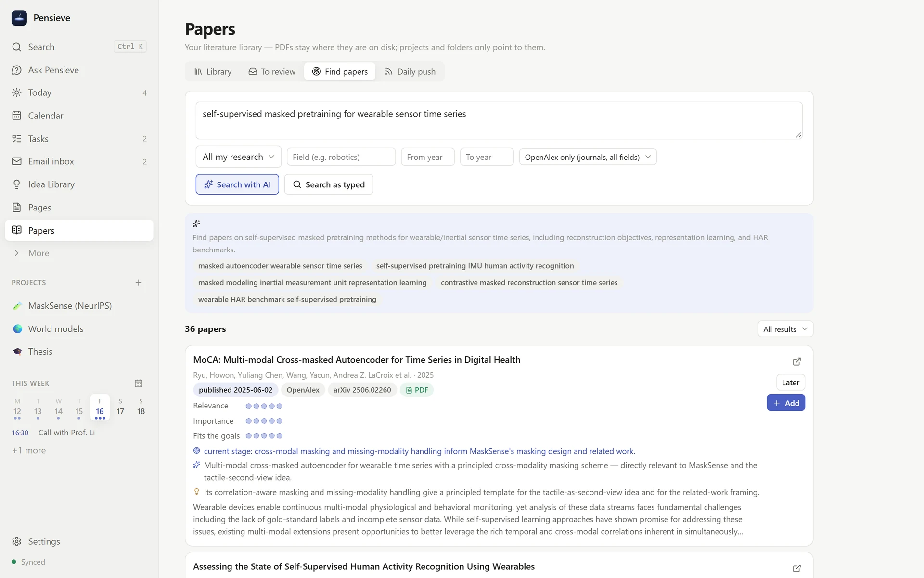Click the Field filter input
Image resolution: width=924 pixels, height=578 pixels.
click(341, 157)
